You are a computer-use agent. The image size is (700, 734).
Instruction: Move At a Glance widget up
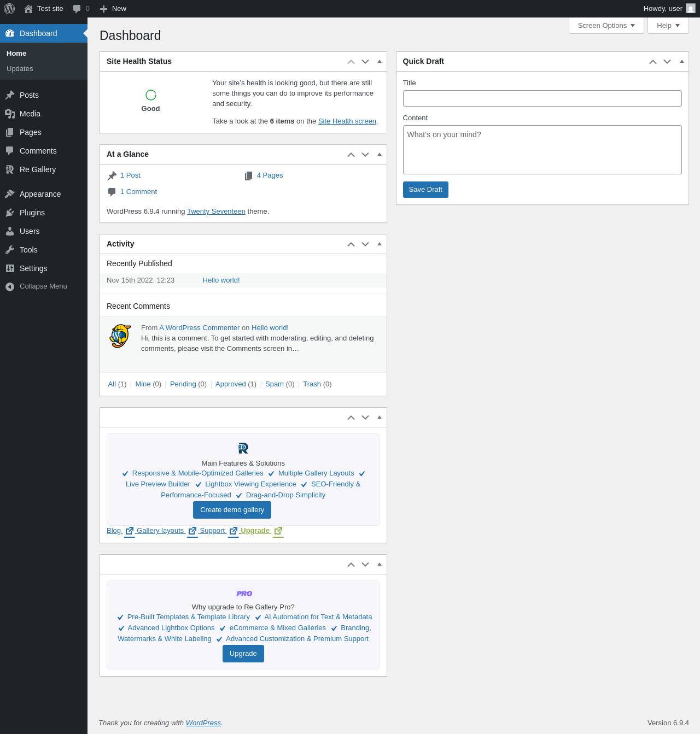[351, 155]
